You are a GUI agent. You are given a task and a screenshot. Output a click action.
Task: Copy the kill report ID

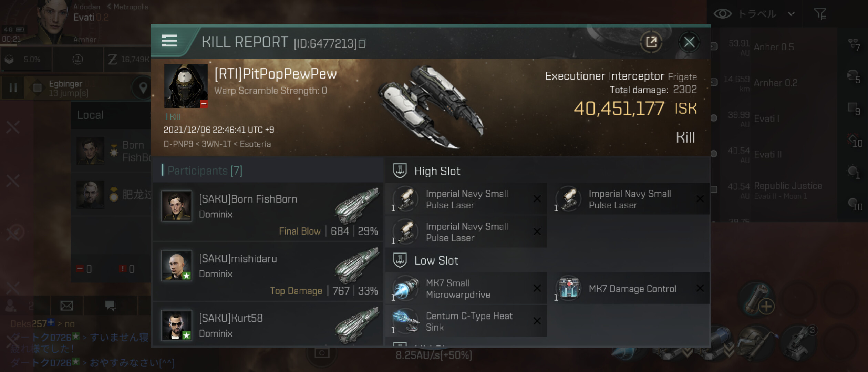pyautogui.click(x=362, y=43)
